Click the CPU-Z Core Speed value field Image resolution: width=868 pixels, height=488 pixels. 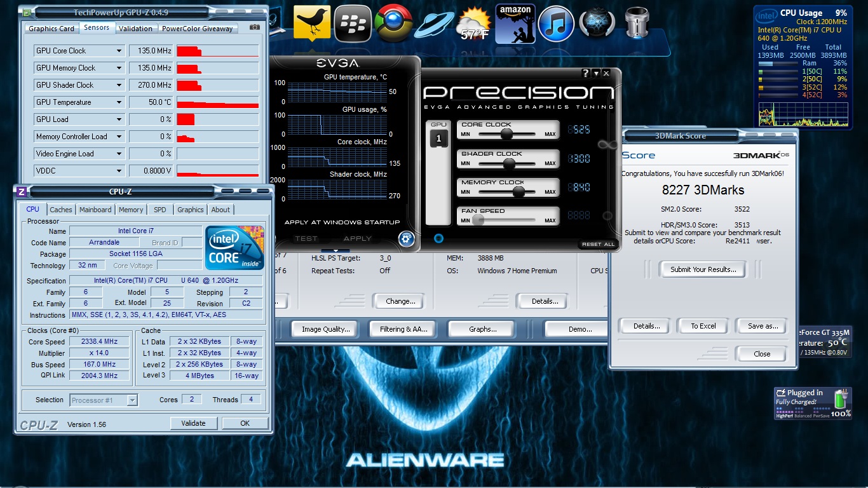click(100, 342)
